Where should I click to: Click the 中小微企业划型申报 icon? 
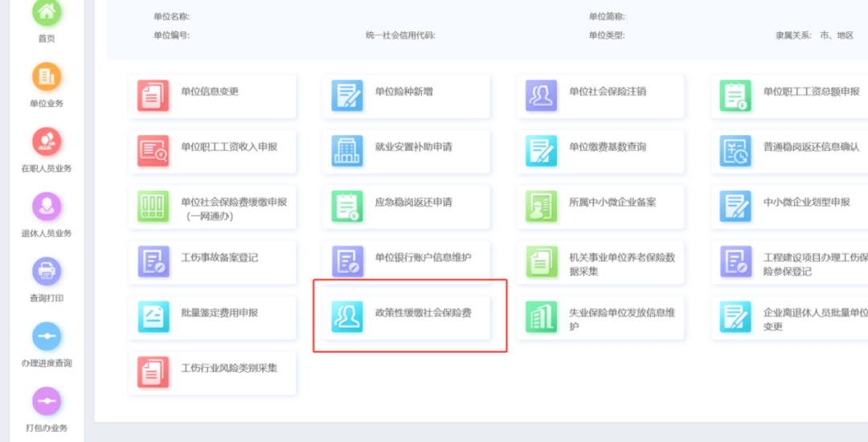[x=735, y=207]
